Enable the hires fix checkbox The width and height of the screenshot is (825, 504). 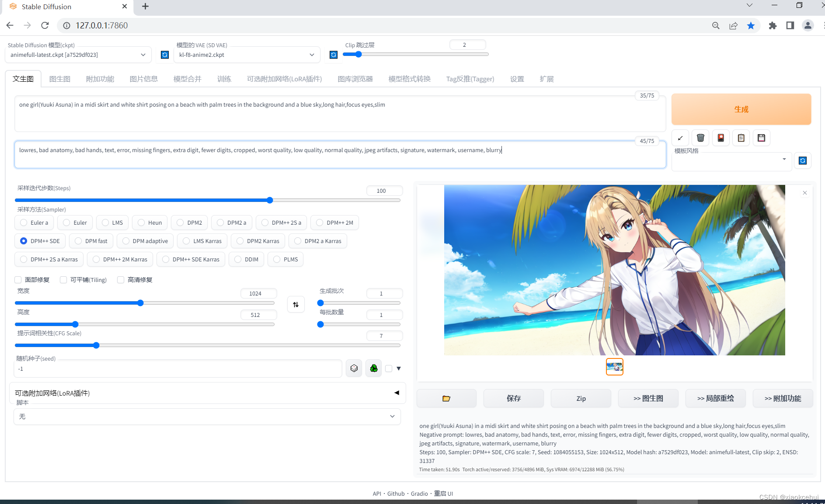[121, 280]
